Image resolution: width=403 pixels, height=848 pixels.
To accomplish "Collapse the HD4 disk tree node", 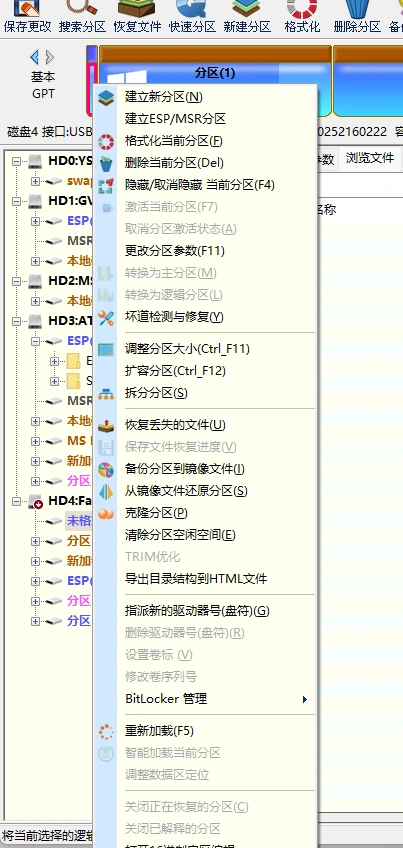I will [x=17, y=501].
